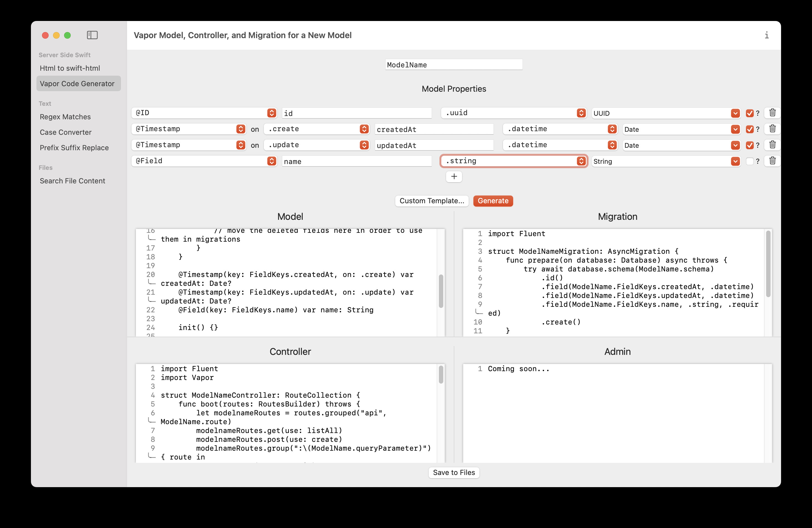Toggle the sidebar visibility icon
The width and height of the screenshot is (812, 528).
[x=92, y=35]
